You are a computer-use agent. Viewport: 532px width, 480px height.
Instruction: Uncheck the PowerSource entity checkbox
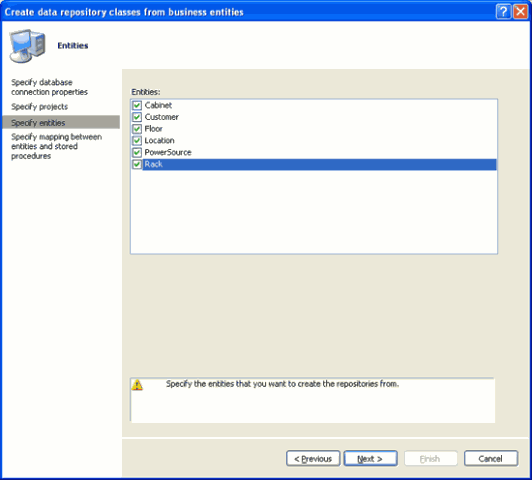(137, 152)
